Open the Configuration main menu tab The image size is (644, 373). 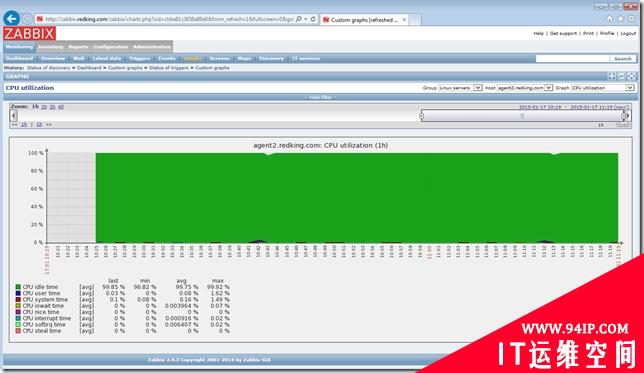click(110, 47)
